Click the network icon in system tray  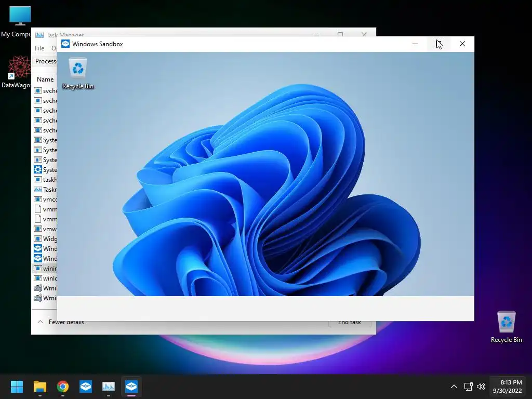coord(469,387)
